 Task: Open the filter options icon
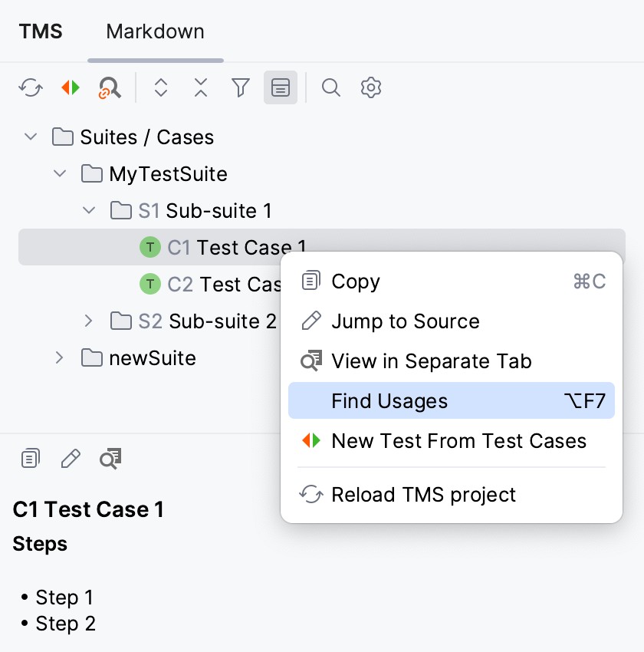(240, 87)
